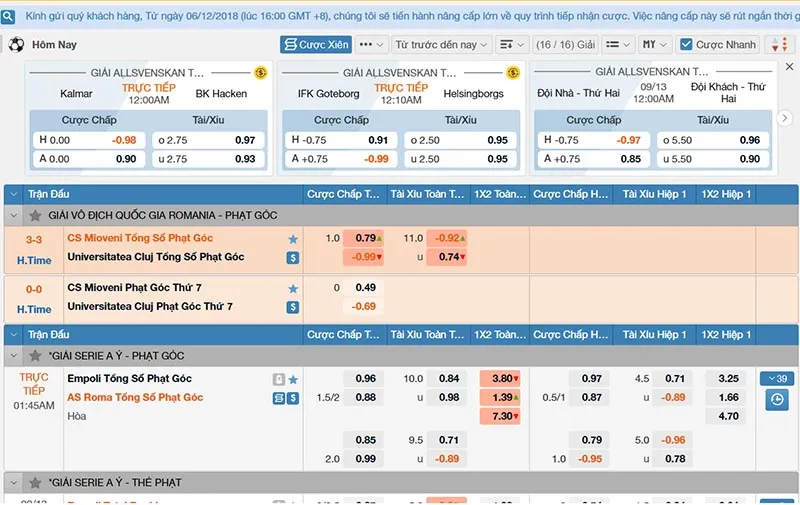Click the clock icon in Empoli row
The width and height of the screenshot is (800, 505).
pos(776,400)
